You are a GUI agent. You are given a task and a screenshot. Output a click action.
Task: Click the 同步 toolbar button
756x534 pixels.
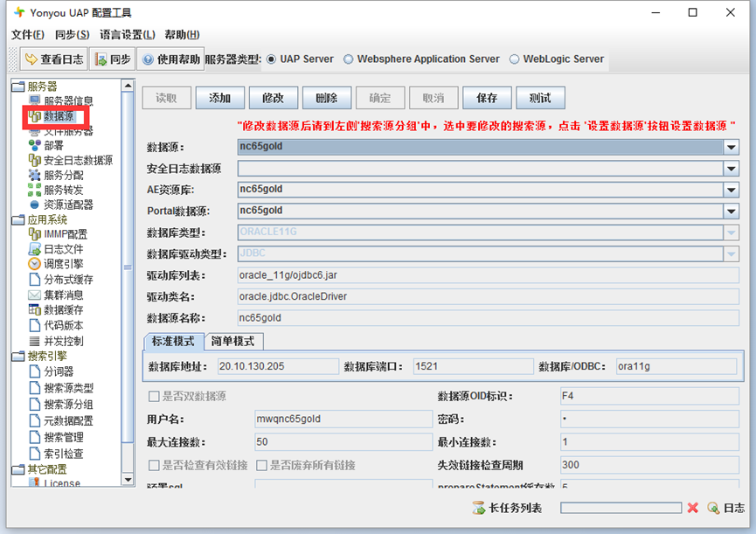(x=113, y=59)
